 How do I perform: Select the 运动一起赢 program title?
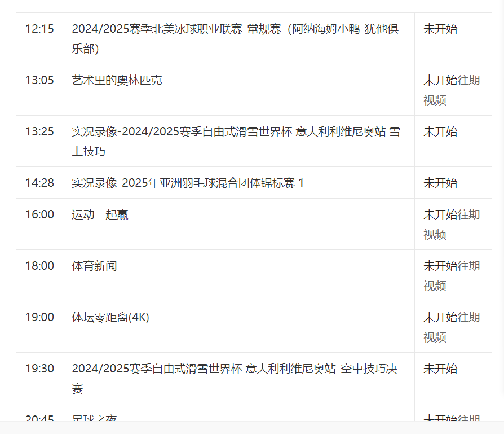click(x=100, y=214)
